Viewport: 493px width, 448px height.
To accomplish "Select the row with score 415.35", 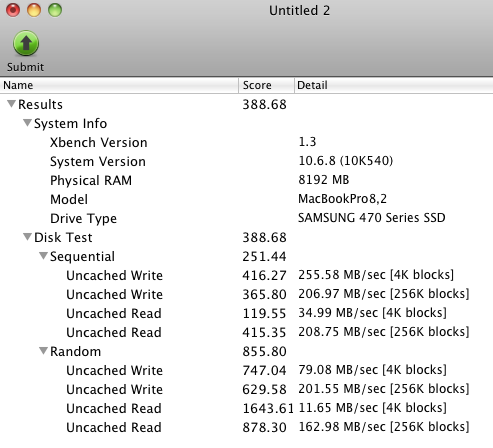I will 246,332.
